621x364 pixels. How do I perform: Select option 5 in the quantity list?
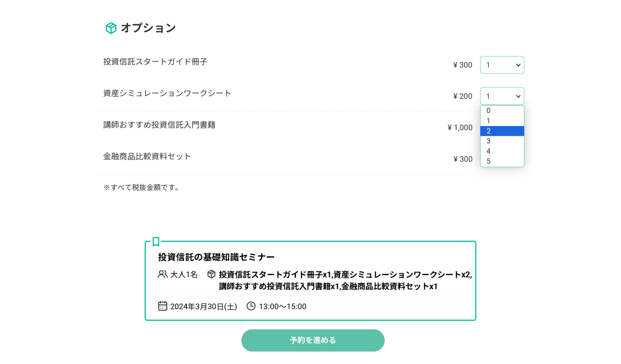502,161
